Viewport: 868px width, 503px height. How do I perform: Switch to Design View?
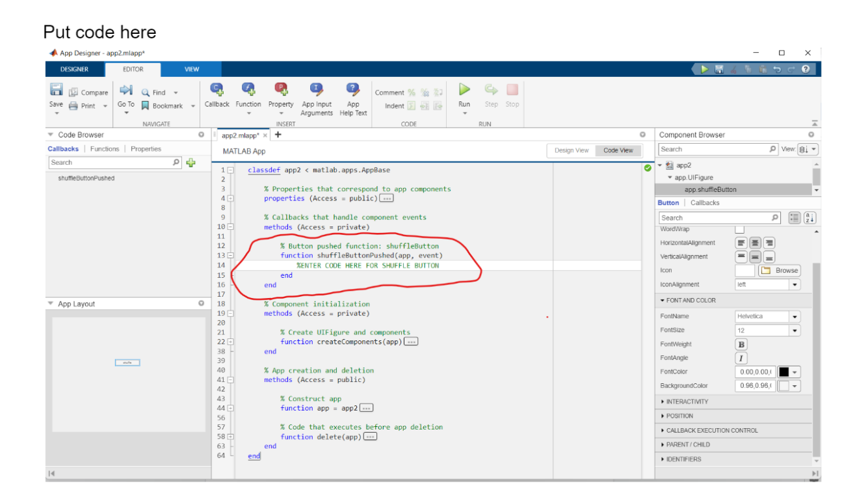tap(571, 150)
